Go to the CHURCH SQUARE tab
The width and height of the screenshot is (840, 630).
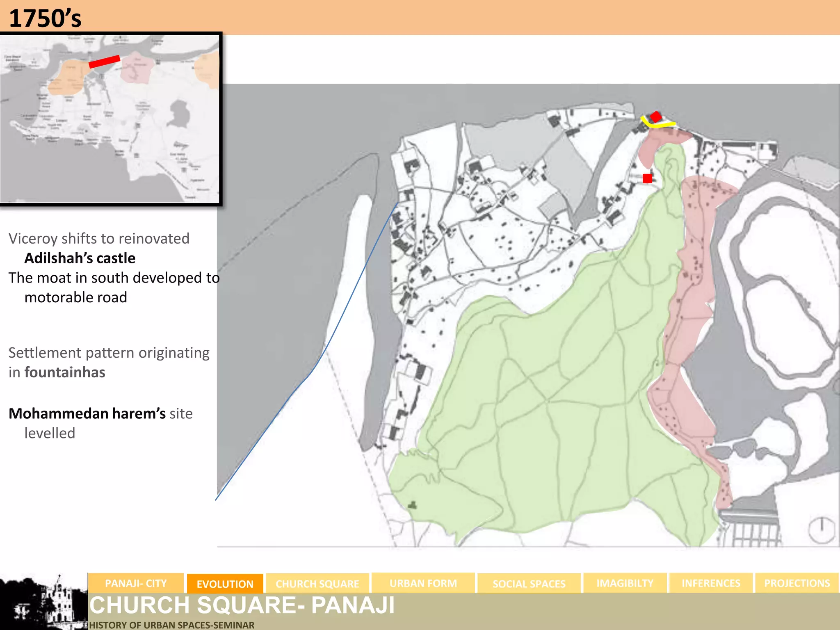point(317,583)
